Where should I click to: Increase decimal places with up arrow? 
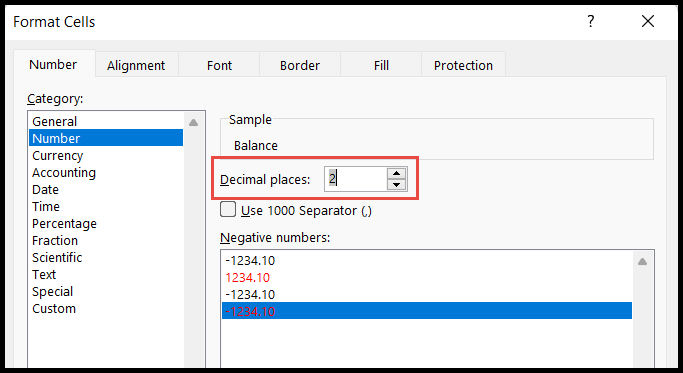pos(396,173)
